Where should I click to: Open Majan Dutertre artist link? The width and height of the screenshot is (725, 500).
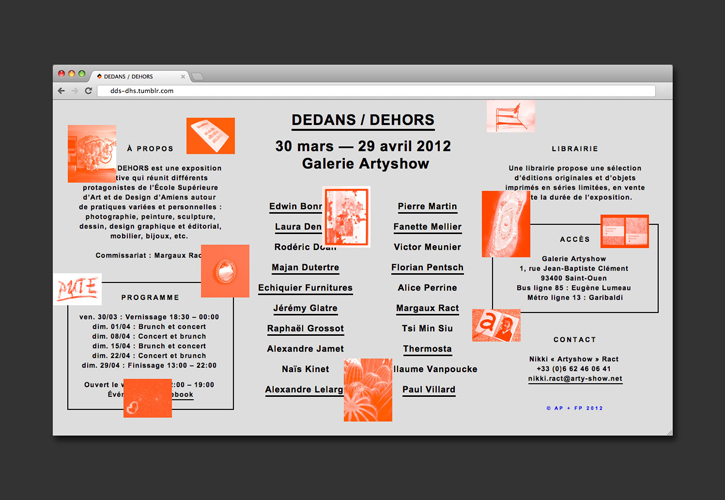(305, 268)
